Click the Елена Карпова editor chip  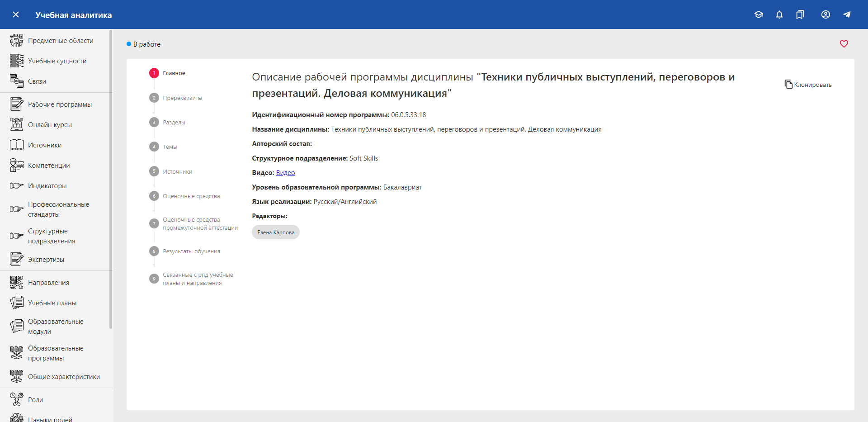[x=276, y=232]
